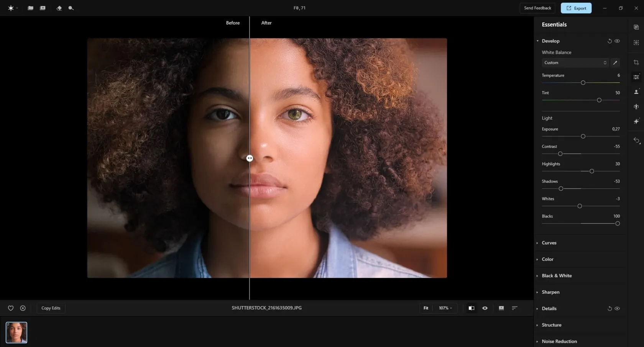The width and height of the screenshot is (644, 347).
Task: Click the Exposure slider handle
Action: click(583, 136)
